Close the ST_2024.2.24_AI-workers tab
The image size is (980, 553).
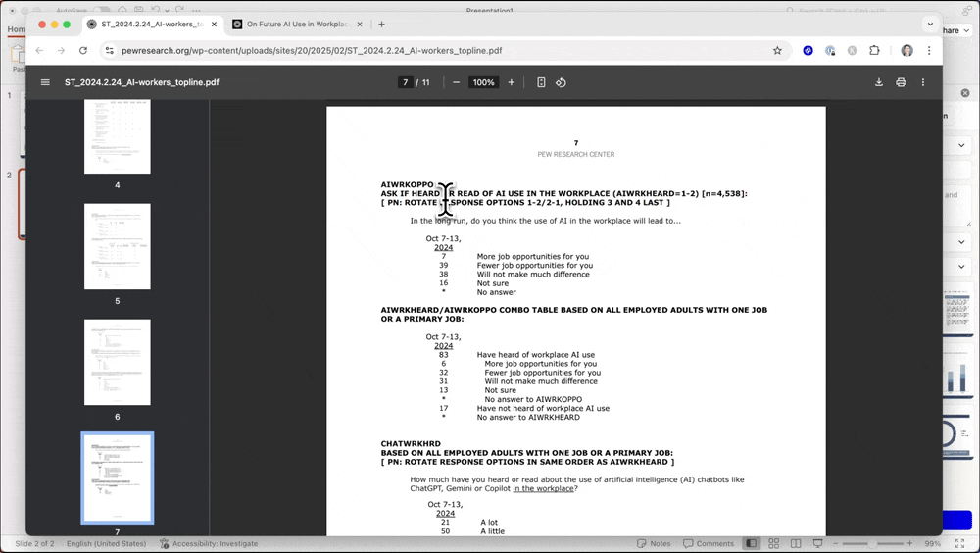coord(214,25)
